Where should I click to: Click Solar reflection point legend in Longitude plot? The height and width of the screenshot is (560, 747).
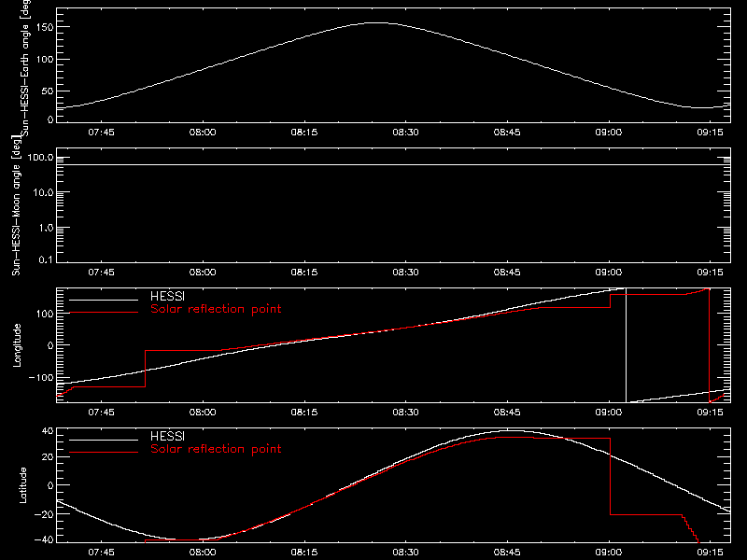click(216, 309)
